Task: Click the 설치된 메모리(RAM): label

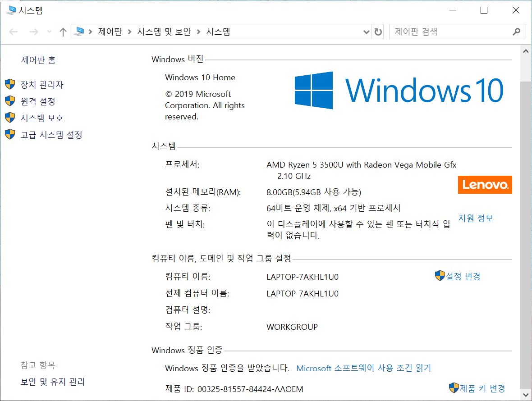Action: 203,192
